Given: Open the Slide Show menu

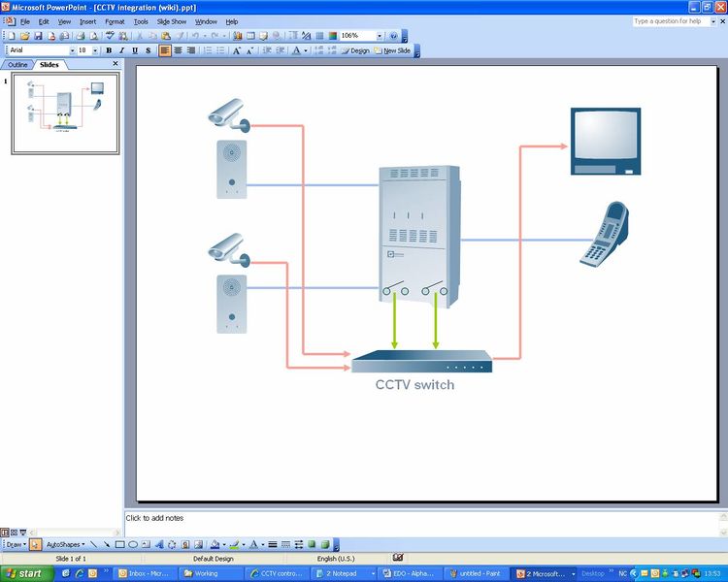Looking at the screenshot, I should click(x=171, y=21).
